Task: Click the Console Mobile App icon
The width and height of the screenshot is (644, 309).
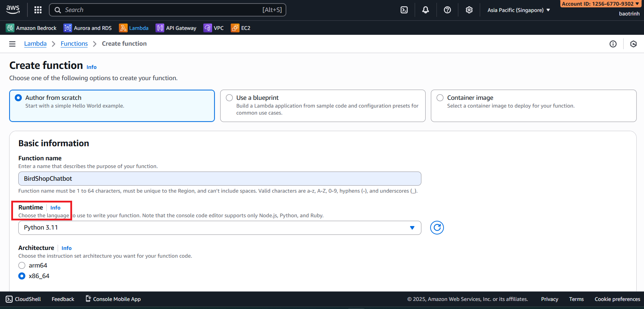Action: [x=88, y=298]
